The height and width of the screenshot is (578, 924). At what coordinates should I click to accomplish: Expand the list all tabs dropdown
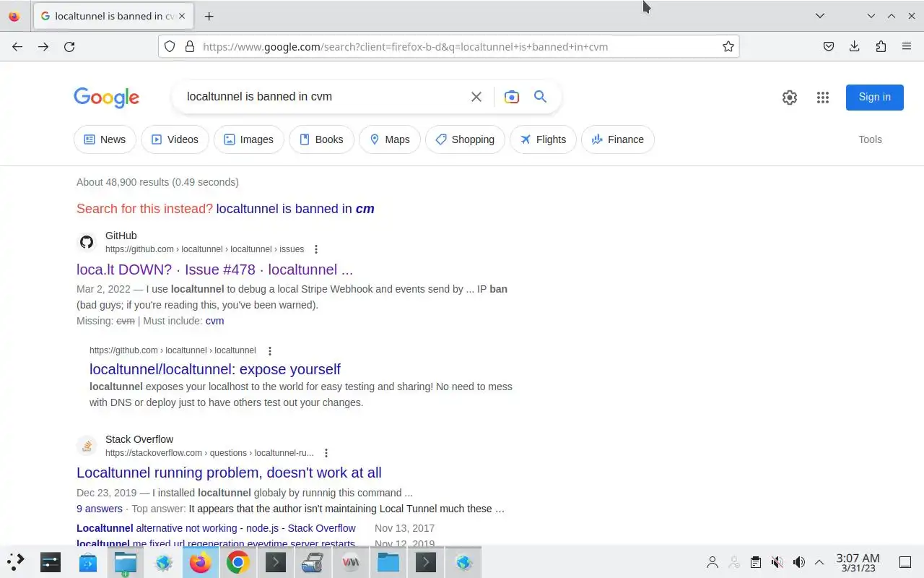[820, 16]
